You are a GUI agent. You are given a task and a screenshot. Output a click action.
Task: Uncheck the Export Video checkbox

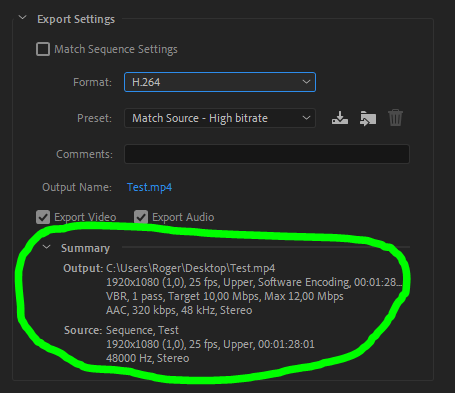click(x=43, y=217)
